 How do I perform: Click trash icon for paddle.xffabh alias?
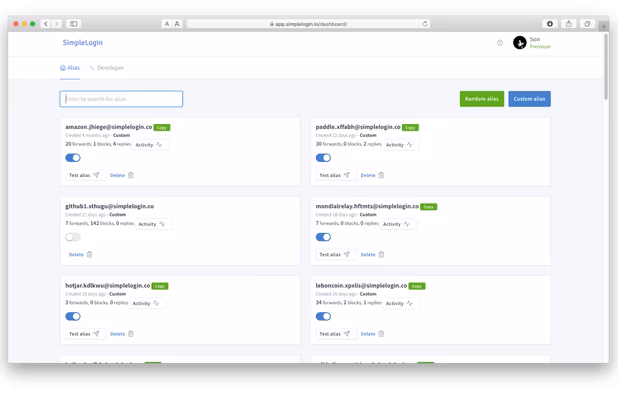(381, 175)
